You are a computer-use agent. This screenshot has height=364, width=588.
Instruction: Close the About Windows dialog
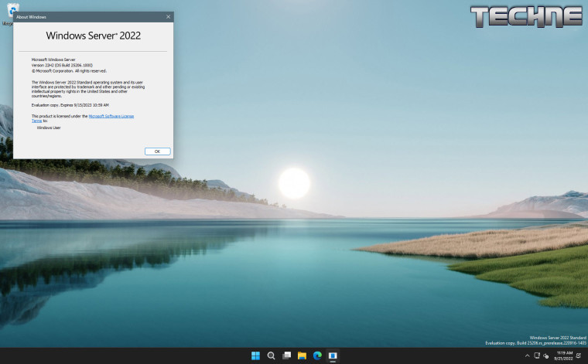[168, 17]
